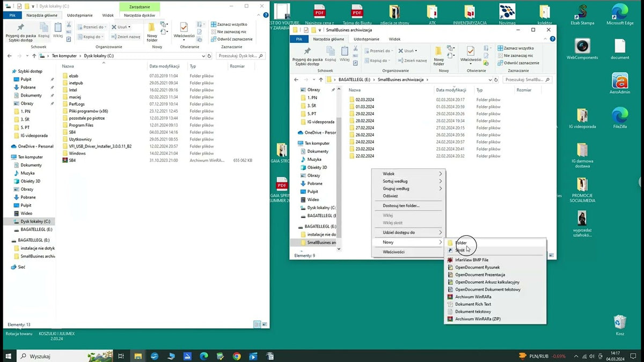Expand Grupuj według submenu in context menu

click(x=409, y=189)
